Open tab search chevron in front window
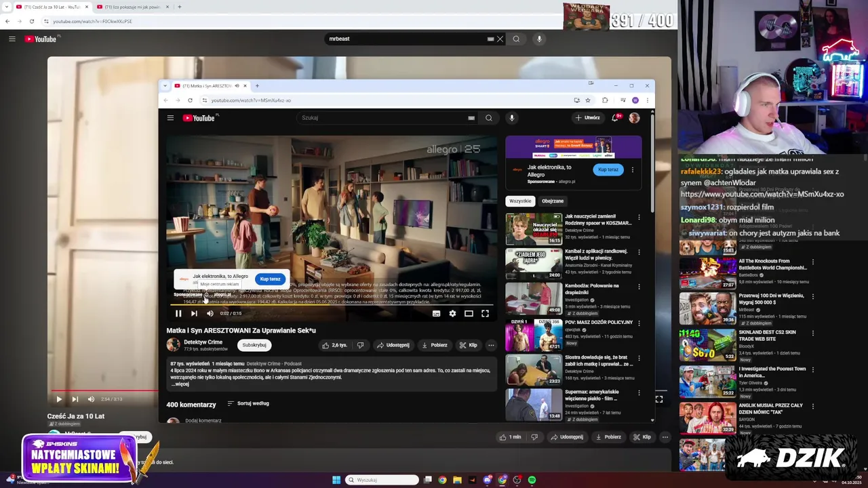This screenshot has width=868, height=488. [x=165, y=86]
